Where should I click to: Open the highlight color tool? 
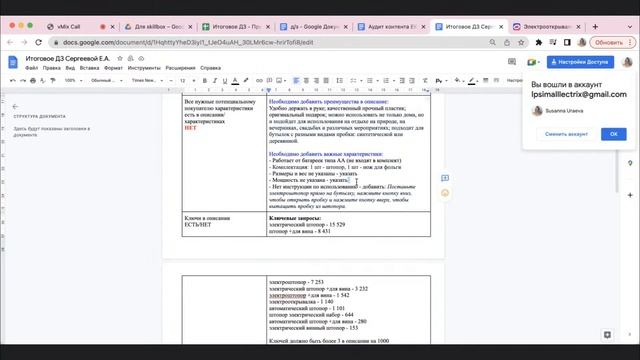[246, 81]
